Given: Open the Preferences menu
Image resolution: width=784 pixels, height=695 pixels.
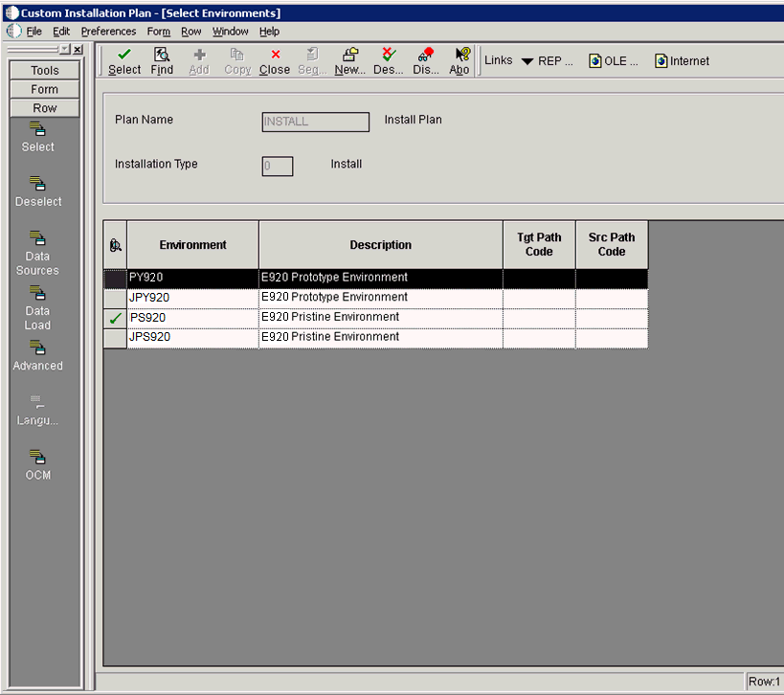Looking at the screenshot, I should (x=108, y=32).
